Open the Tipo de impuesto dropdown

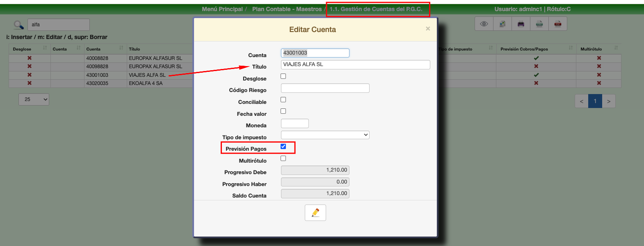coord(325,135)
